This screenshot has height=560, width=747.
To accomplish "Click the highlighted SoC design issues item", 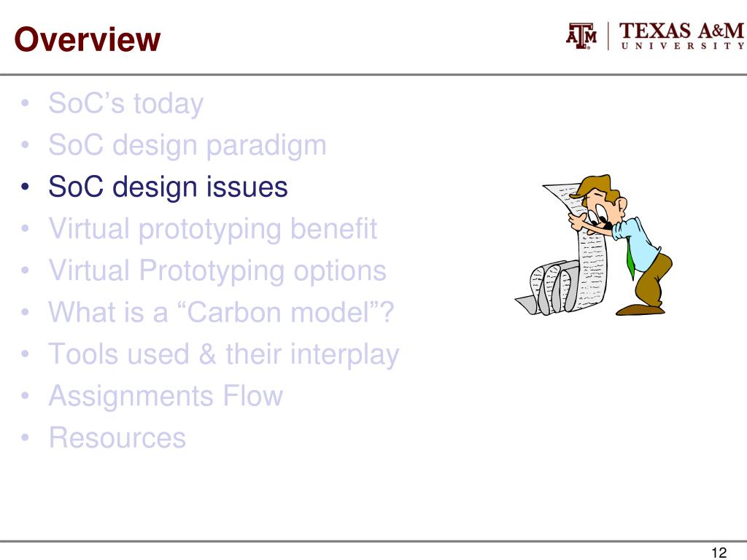I will (168, 187).
